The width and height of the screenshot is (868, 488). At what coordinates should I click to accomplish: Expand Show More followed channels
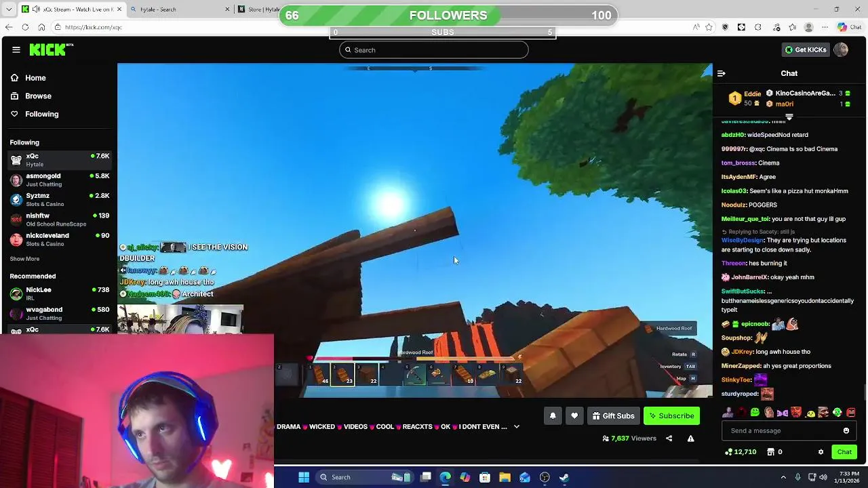(24, 259)
